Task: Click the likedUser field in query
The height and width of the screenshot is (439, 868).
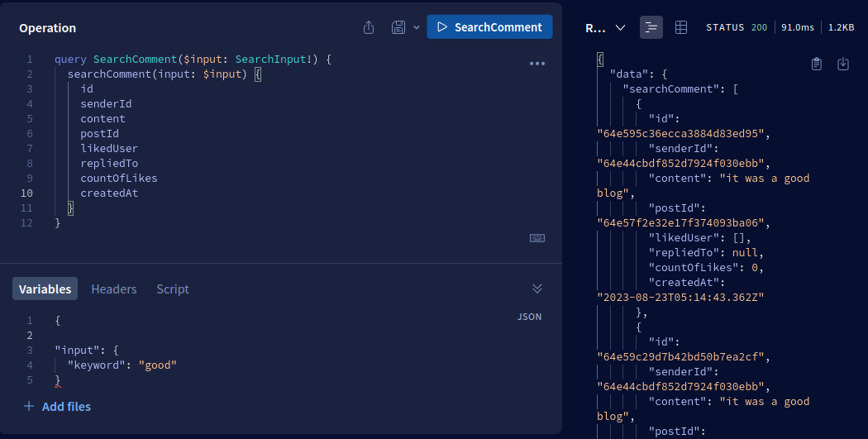Action: click(109, 148)
